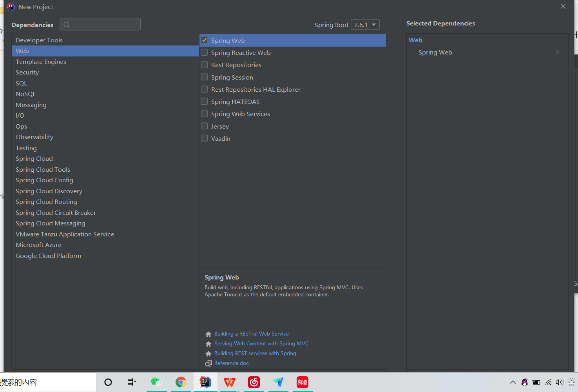Viewport: 578px width, 392px height.
Task: Tick the Spring Web Services checkbox
Action: click(x=205, y=114)
